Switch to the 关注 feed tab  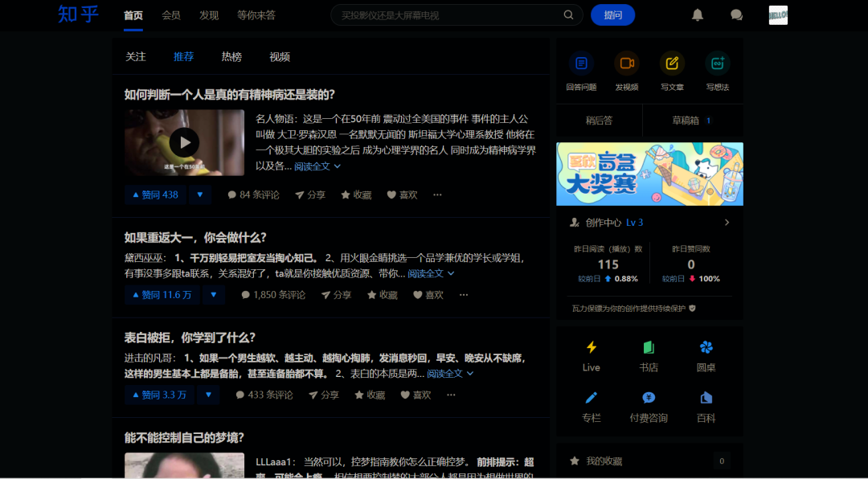pyautogui.click(x=136, y=56)
